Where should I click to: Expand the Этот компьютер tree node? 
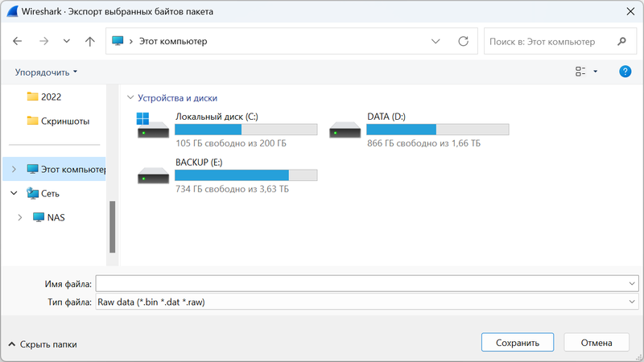pyautogui.click(x=14, y=169)
